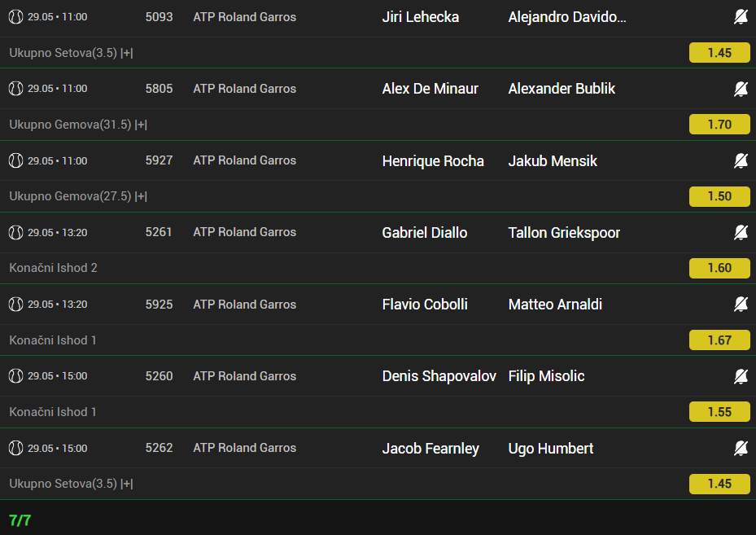Click muted bell icon for Diallo vs Griekspoor
756x535 pixels.
741,233
